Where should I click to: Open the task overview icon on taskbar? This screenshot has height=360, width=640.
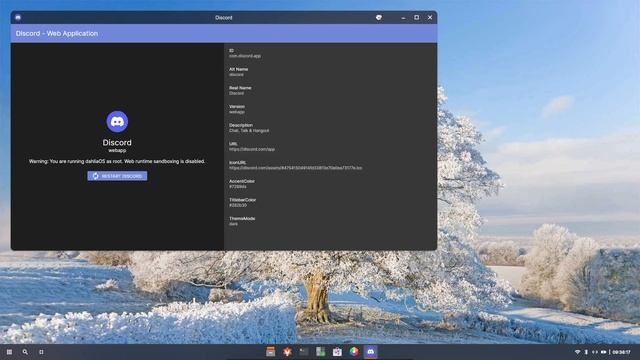[41, 352]
